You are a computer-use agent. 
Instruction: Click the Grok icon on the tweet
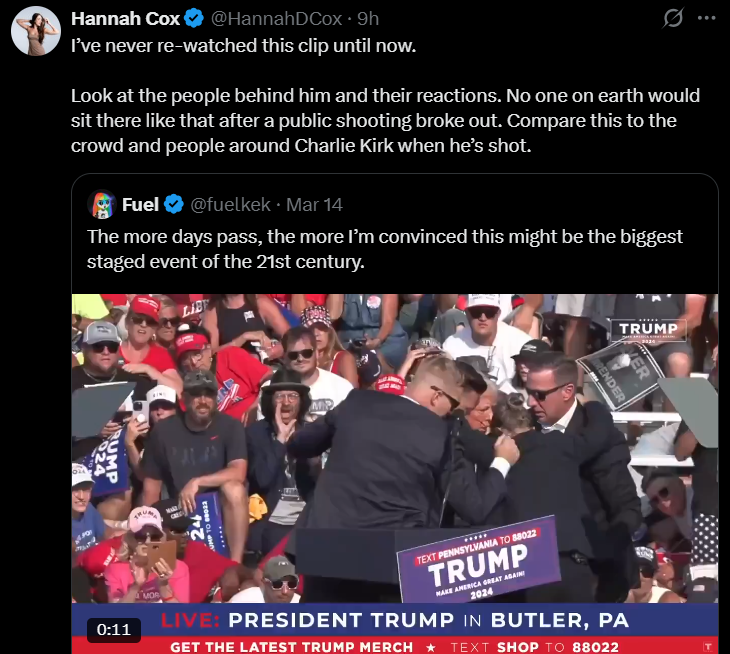coord(673,19)
